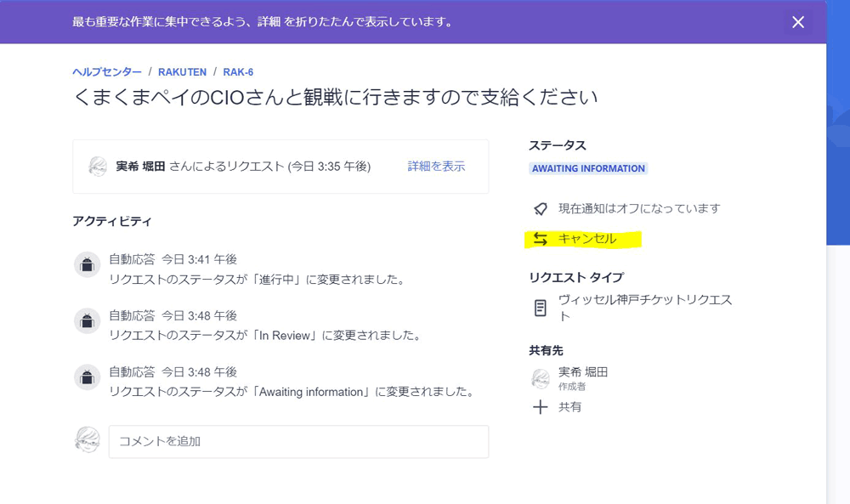The image size is (850, 504).
Task: Click the ヴィッセル神戸チケットリクエスト request type text
Action: pos(645,308)
